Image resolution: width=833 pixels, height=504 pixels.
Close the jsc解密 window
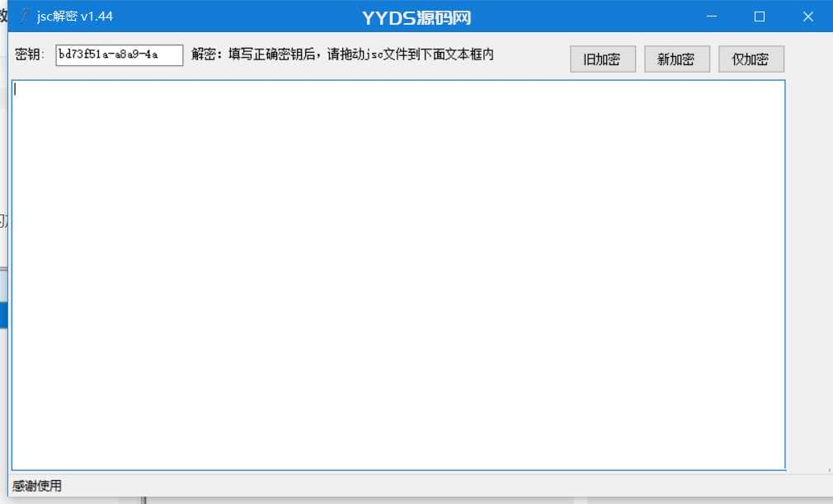808,16
